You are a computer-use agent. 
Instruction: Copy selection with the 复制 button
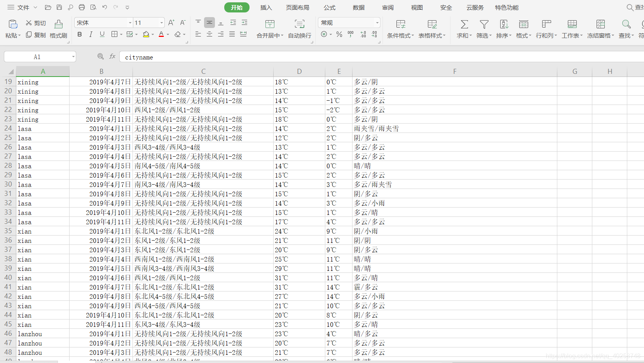pos(36,35)
